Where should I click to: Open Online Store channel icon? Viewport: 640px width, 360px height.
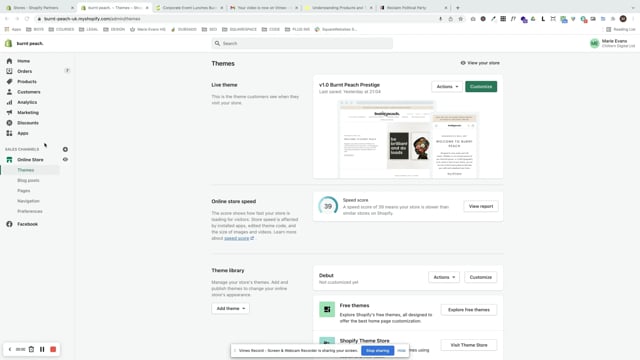[9, 160]
